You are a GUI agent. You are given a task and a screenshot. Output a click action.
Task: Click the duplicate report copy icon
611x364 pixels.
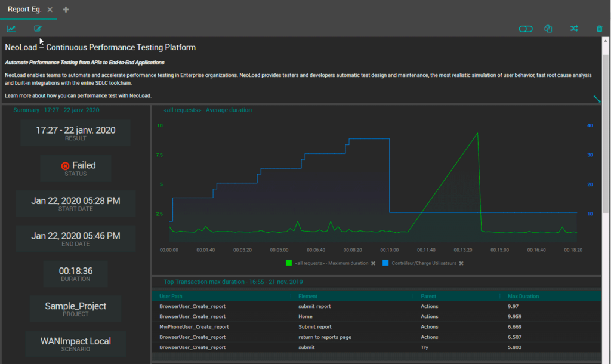coord(548,29)
